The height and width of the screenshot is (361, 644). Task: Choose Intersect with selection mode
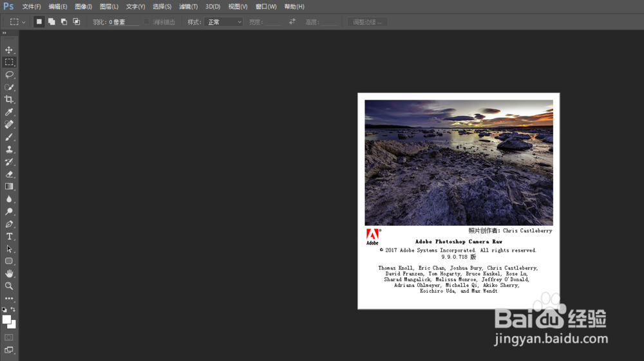[x=77, y=22]
